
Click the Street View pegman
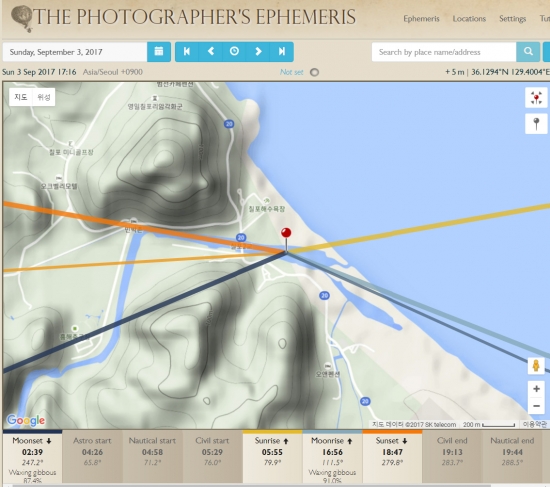[536, 366]
